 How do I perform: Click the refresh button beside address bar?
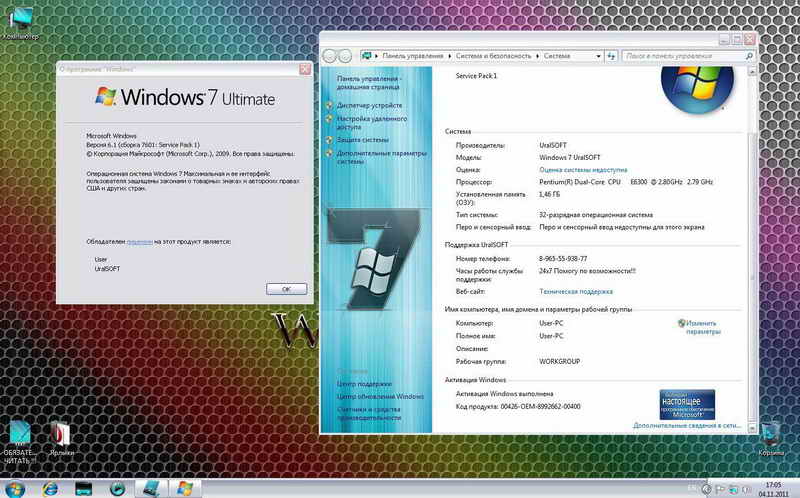click(611, 56)
